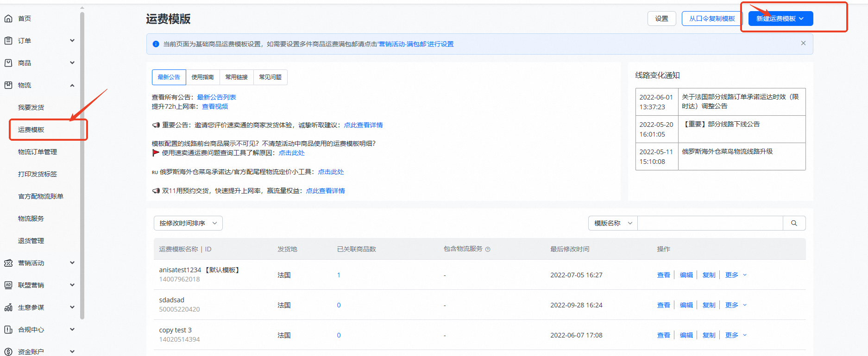
Task: Open the 按修改时间排序 sort dropdown
Action: tap(188, 223)
